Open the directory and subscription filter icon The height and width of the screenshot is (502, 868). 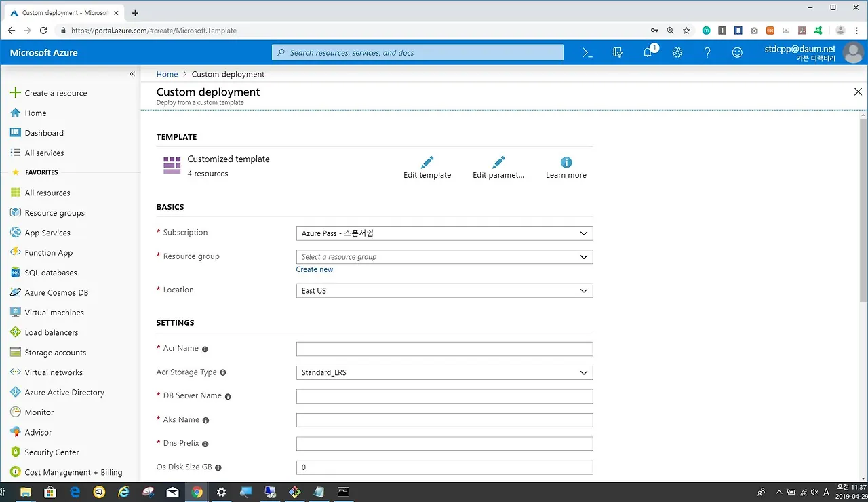pos(617,52)
